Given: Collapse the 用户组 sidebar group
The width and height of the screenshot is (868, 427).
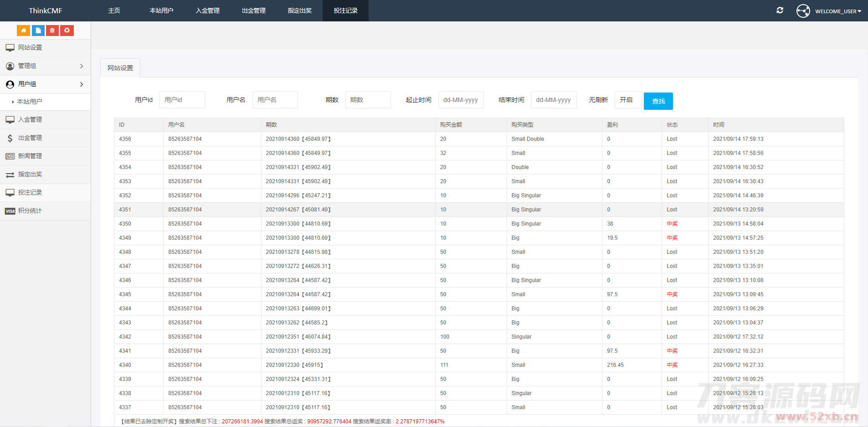Looking at the screenshot, I should tap(45, 84).
